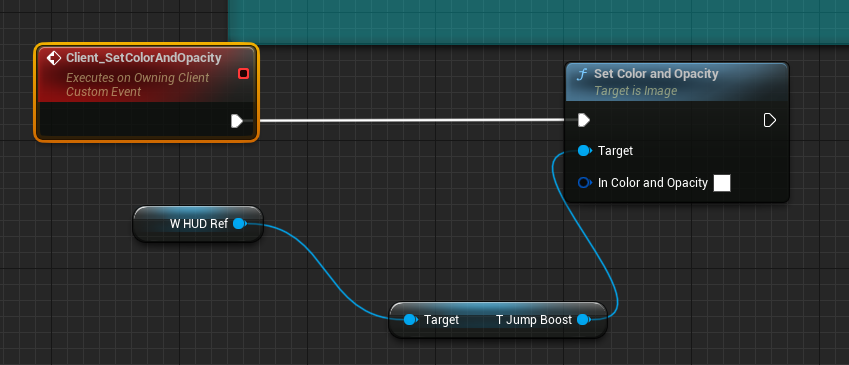Screen dimensions: 849x365
Task: Click the Set Color and Opacity exec output pin
Action: click(769, 120)
